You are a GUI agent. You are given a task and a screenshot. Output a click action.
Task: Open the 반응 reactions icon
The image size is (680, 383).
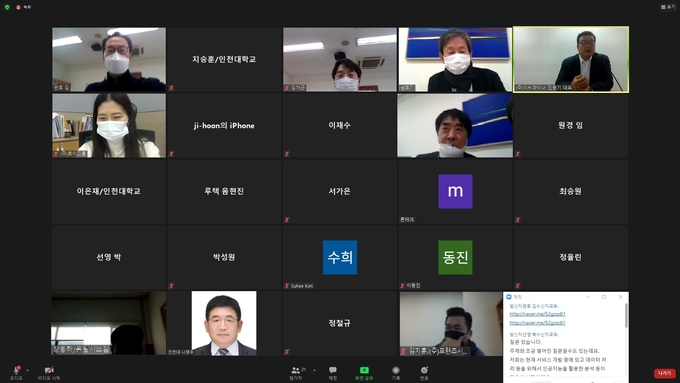(x=424, y=373)
